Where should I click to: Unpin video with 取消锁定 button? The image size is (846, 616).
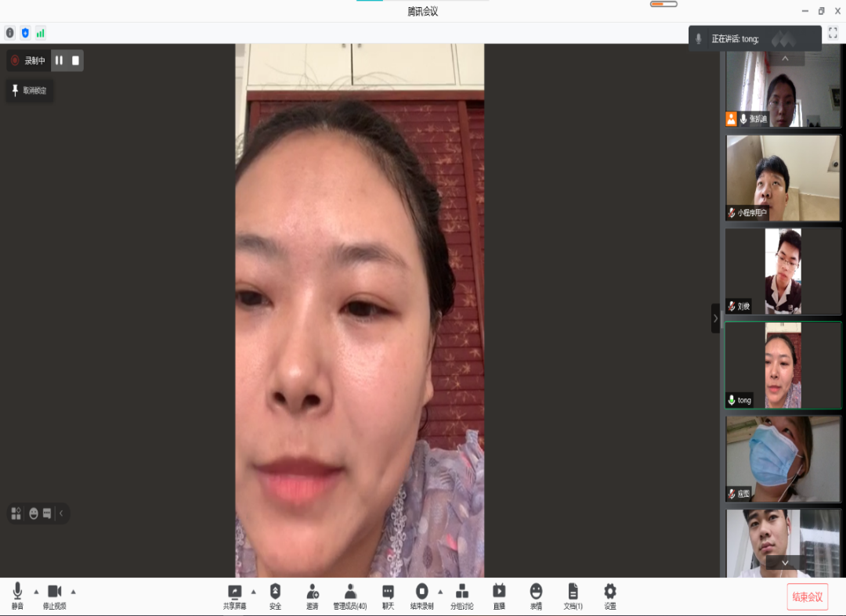(x=30, y=91)
